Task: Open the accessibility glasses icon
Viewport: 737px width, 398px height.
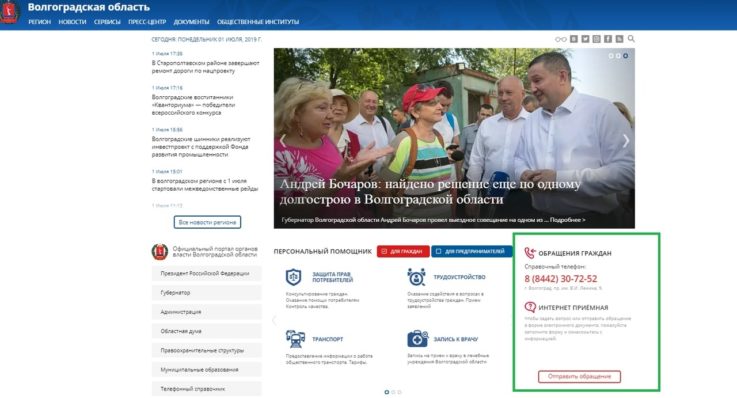Action: [560, 39]
